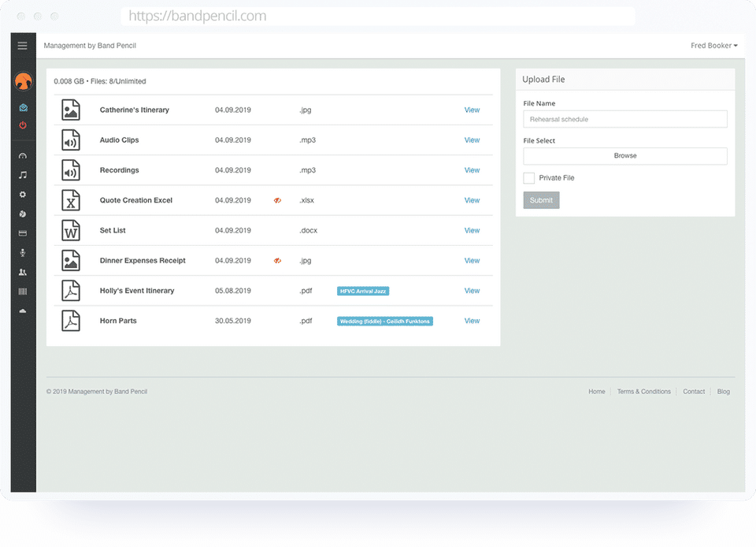Screen dimensions: 756x547
Task: Open the hamburger menu in sidebar
Action: point(22,46)
